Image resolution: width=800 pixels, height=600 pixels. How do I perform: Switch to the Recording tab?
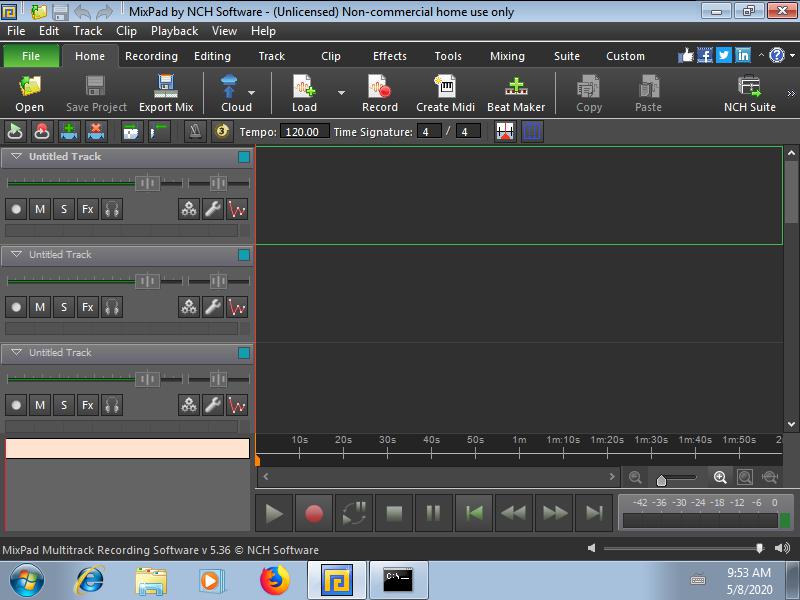(x=152, y=56)
